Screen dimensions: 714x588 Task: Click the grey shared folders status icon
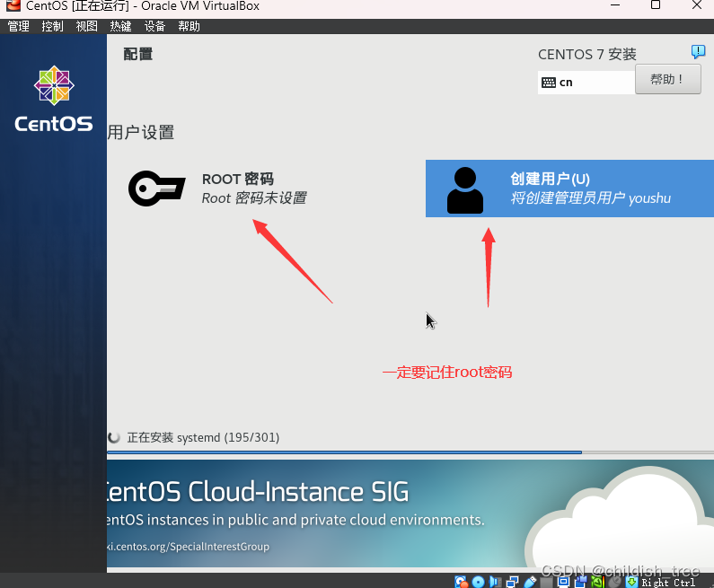(546, 583)
